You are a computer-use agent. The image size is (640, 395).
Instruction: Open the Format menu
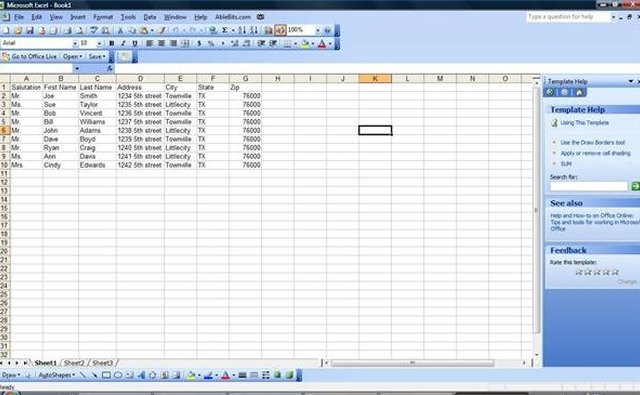pos(103,17)
